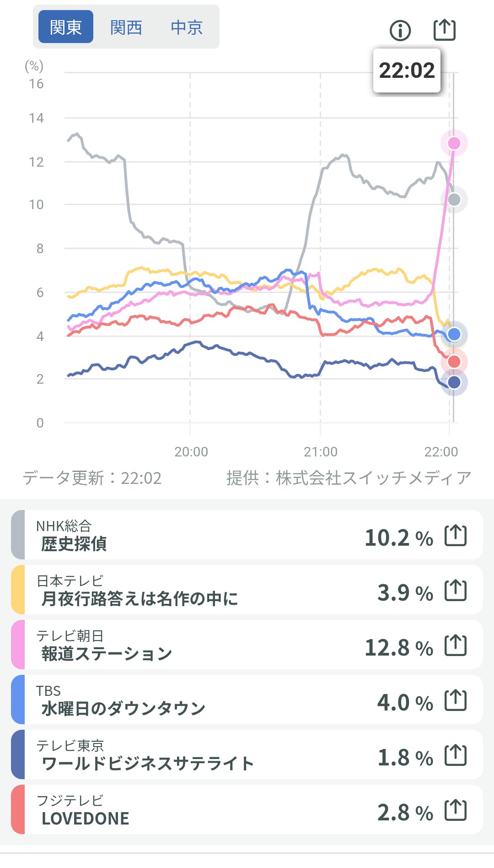Share the テレビ朝日 報道ステーション rating

pyautogui.click(x=456, y=646)
